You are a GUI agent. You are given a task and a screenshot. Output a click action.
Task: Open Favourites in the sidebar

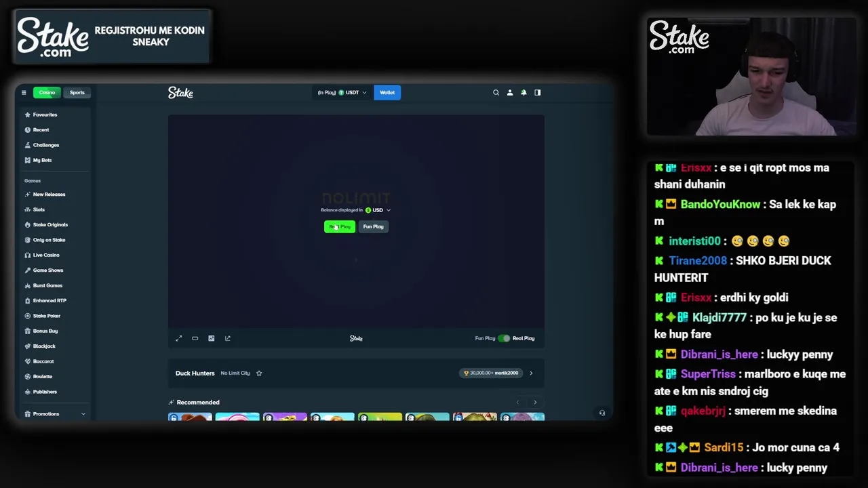[45, 115]
